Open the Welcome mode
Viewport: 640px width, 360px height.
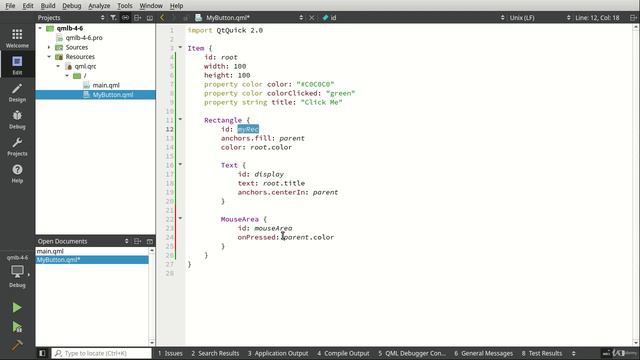(x=17, y=38)
